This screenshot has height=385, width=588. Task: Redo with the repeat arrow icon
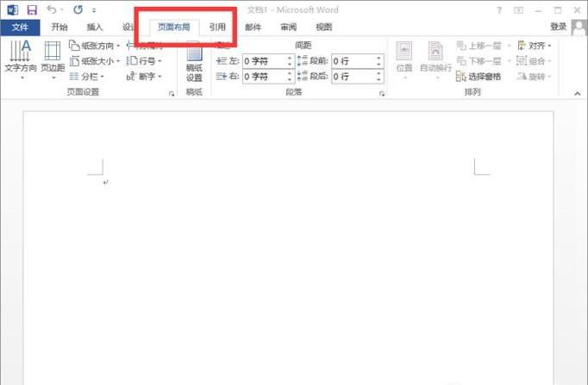(78, 9)
